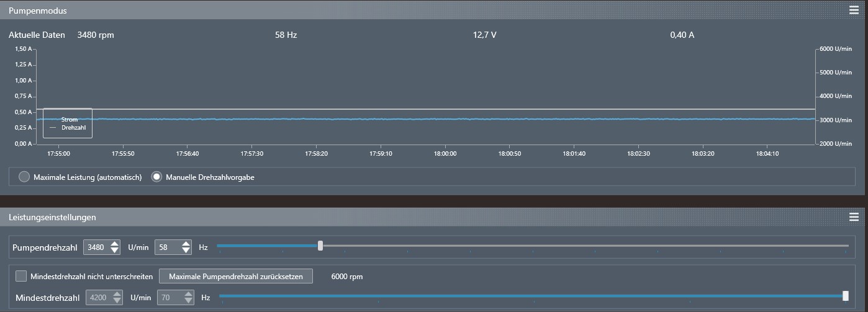
Task: Click the Pumpendrehzahl 3480 U/min input field
Action: (x=96, y=247)
